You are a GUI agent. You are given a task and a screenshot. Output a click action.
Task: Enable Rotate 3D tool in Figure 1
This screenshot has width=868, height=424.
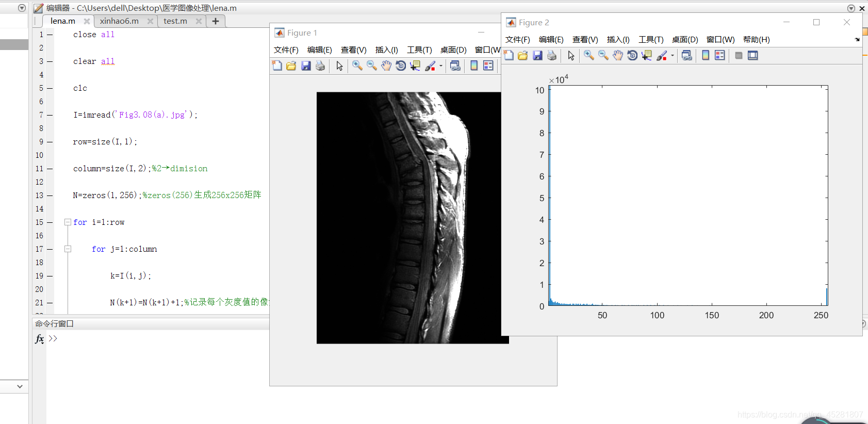click(x=401, y=66)
